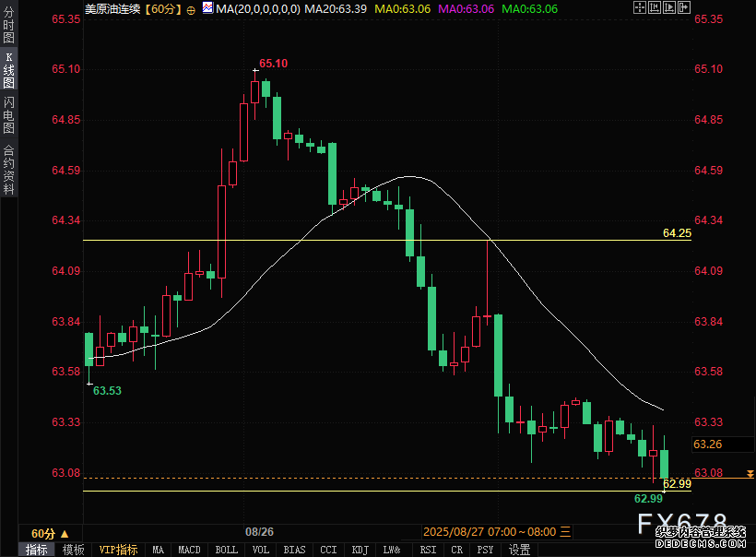Image resolution: width=756 pixels, height=557 pixels.
Task: Click the yellow MA0:63.06 label
Action: pos(403,8)
